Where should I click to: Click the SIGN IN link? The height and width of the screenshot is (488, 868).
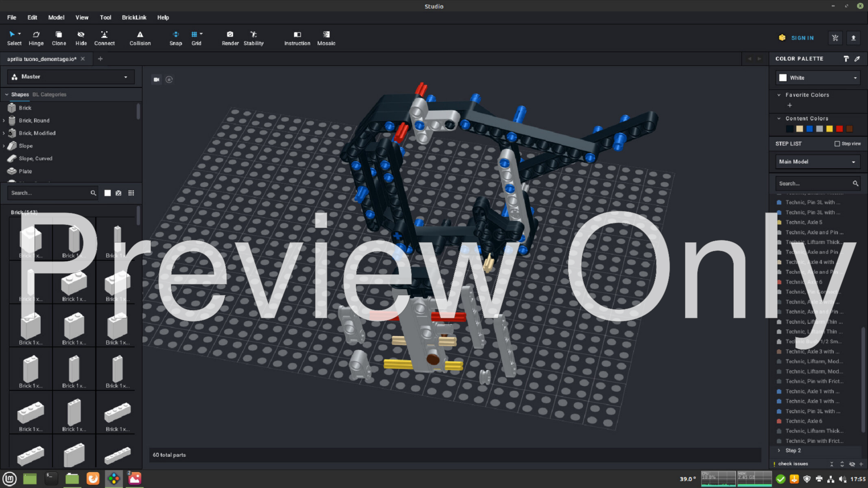[x=802, y=38]
